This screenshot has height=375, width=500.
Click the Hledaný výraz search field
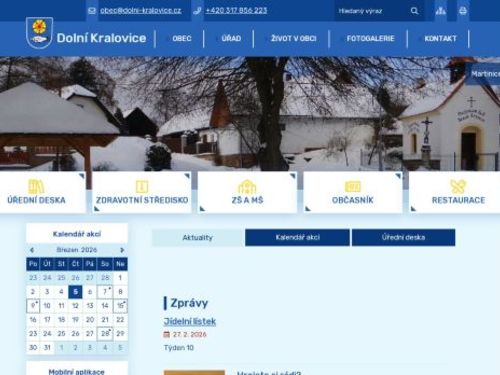coord(372,11)
